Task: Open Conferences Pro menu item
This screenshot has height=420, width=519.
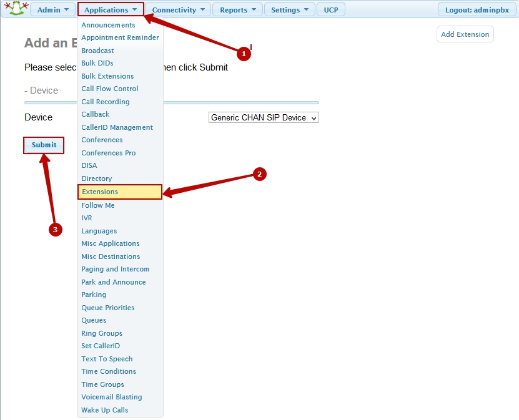Action: pos(109,153)
